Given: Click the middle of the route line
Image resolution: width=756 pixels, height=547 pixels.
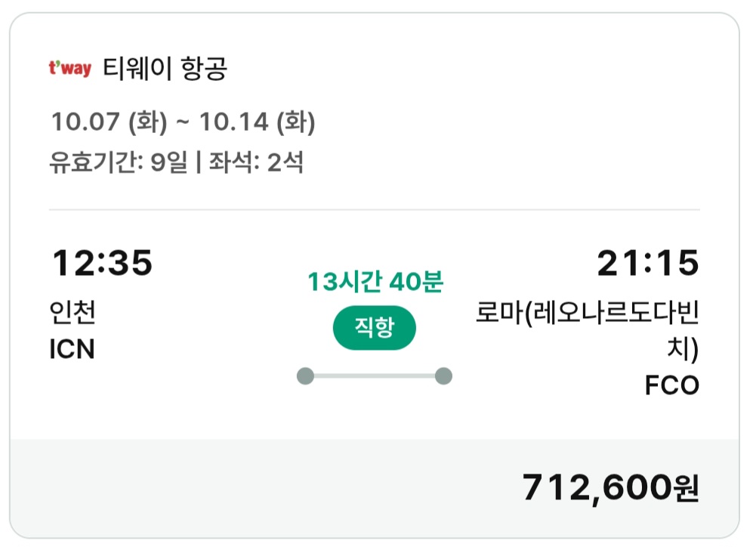Looking at the screenshot, I should point(375,375).
